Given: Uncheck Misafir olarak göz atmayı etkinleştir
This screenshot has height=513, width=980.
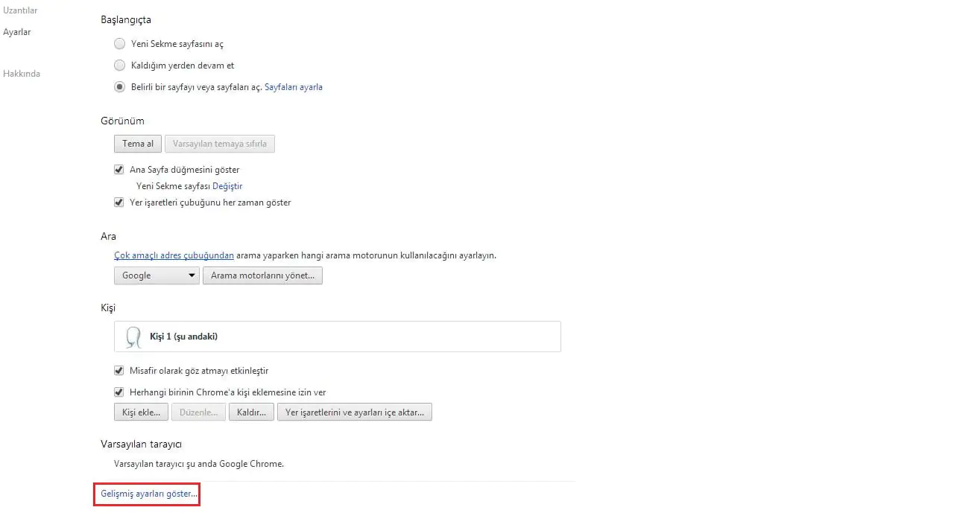Looking at the screenshot, I should [x=118, y=370].
